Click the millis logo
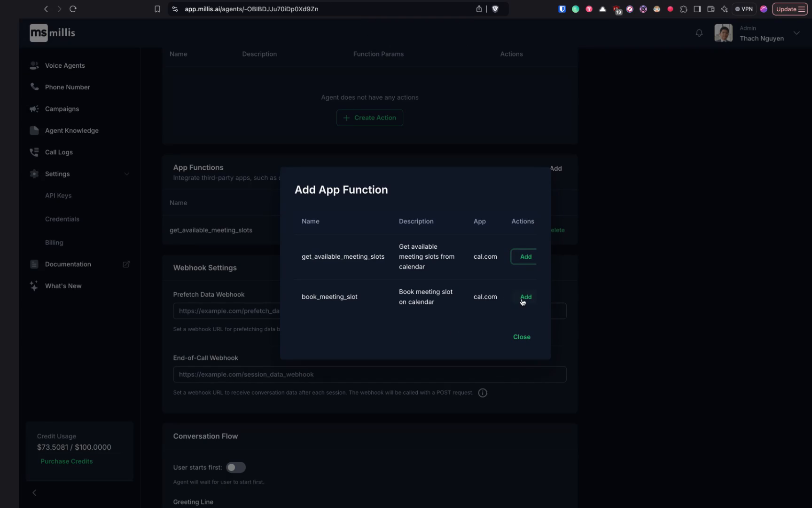 52,32
